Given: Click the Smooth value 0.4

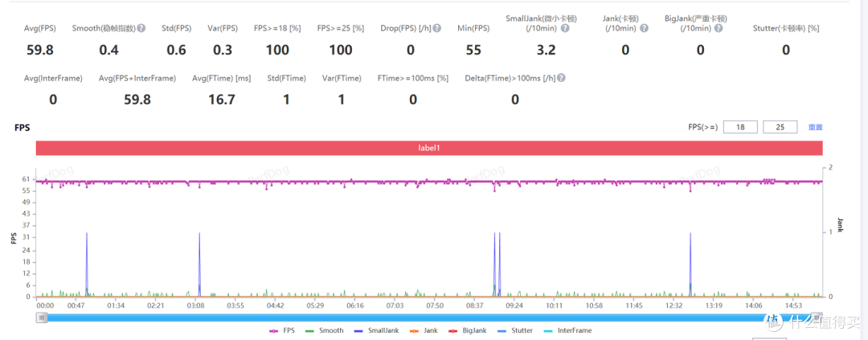Looking at the screenshot, I should click(108, 51).
